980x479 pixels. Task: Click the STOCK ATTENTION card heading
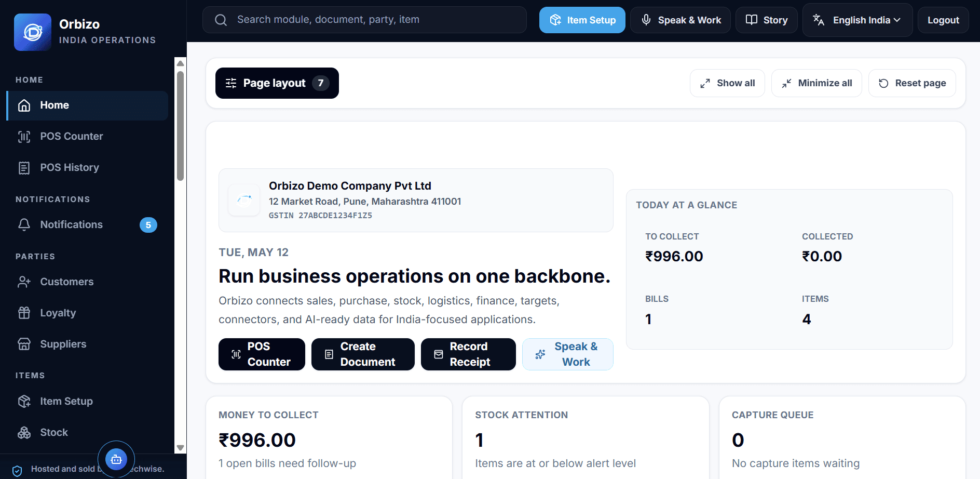(521, 415)
